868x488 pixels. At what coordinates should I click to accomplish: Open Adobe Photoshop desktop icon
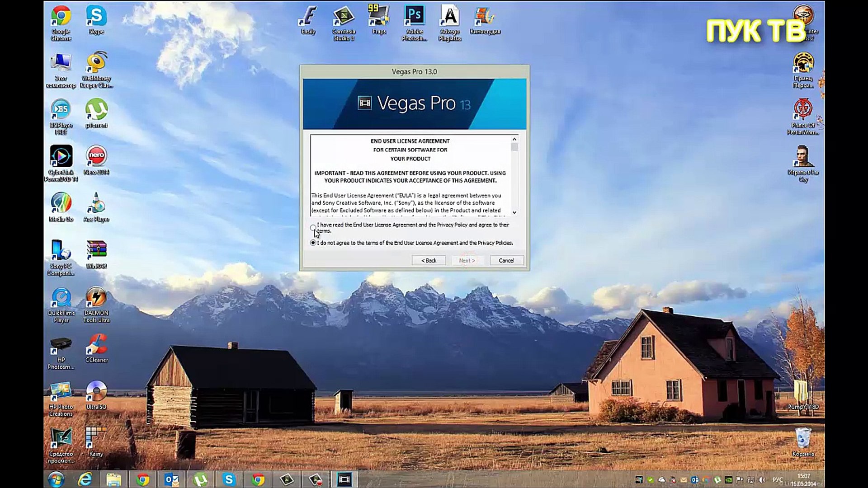point(414,23)
